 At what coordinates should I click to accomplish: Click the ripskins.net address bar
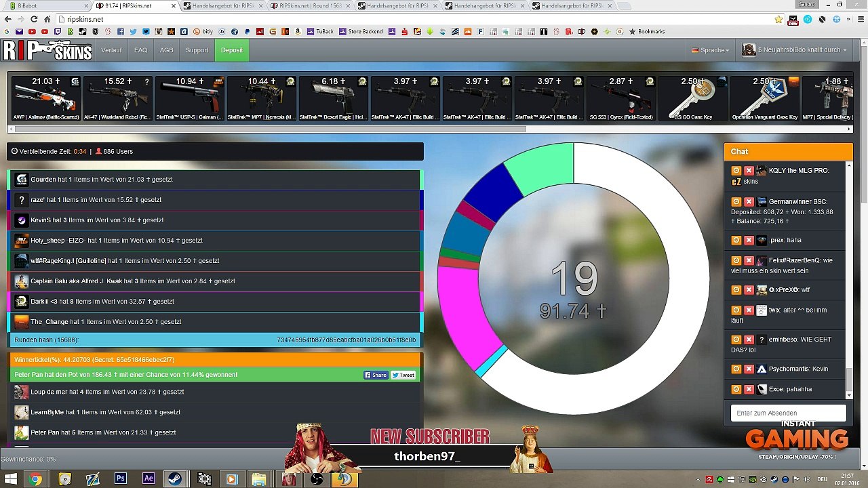click(x=415, y=19)
